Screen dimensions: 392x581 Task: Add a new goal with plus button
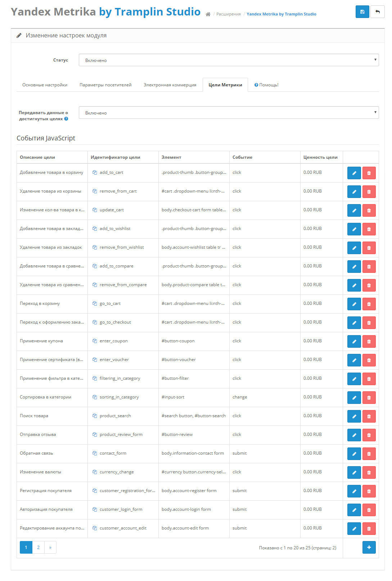click(369, 548)
